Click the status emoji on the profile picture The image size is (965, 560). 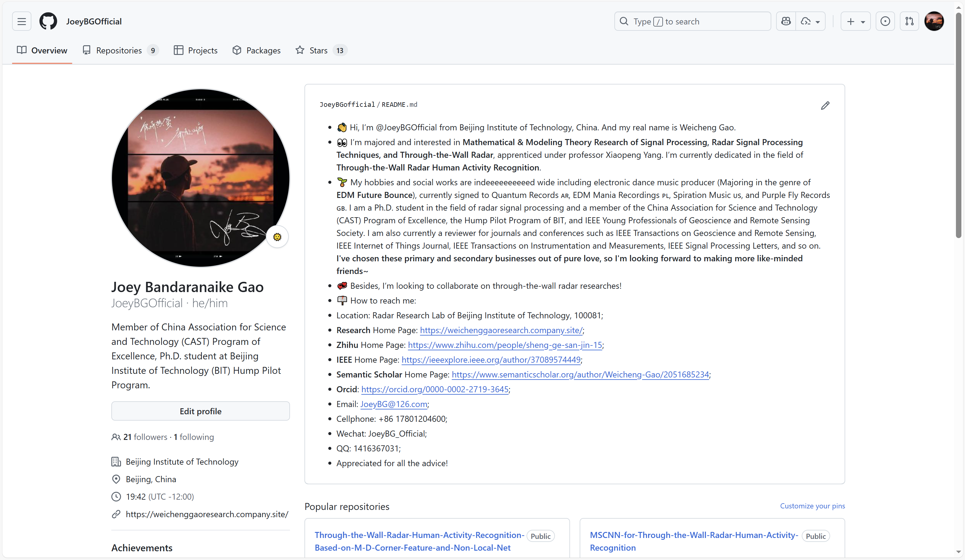(277, 237)
